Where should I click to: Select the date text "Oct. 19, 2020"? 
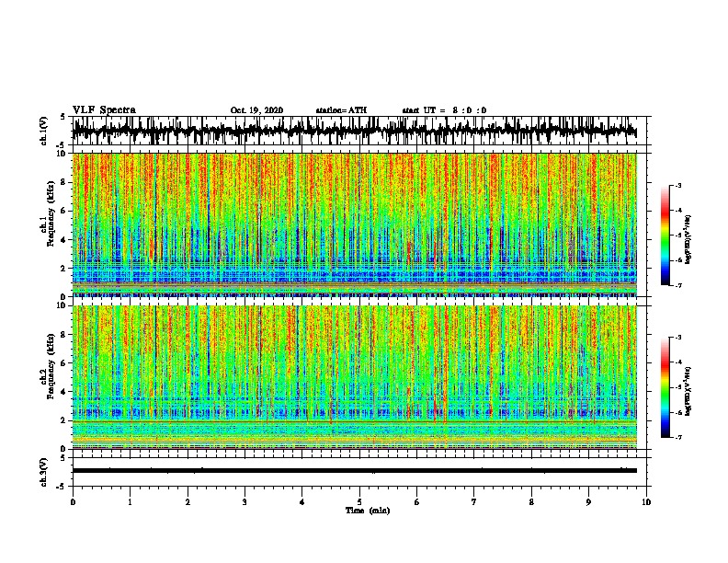click(x=256, y=110)
